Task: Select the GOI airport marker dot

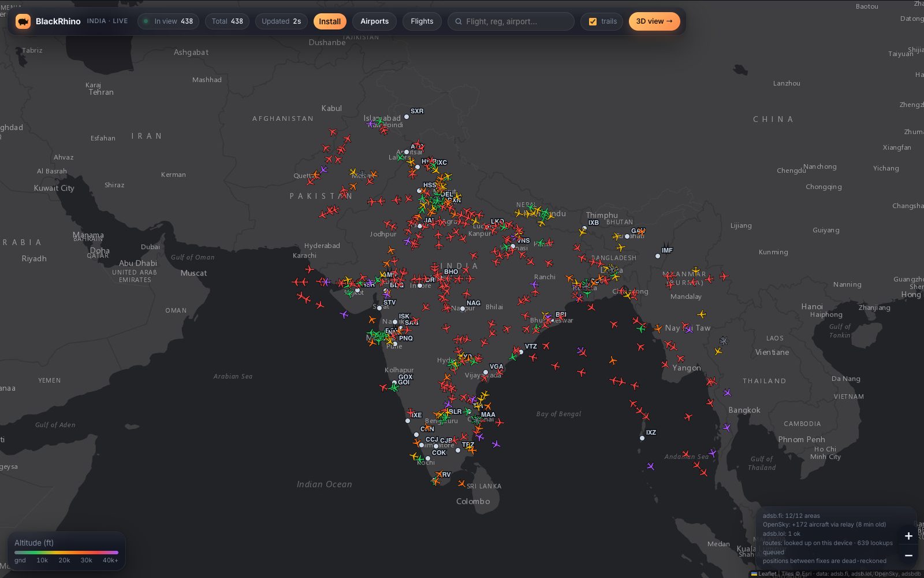Action: [394, 383]
